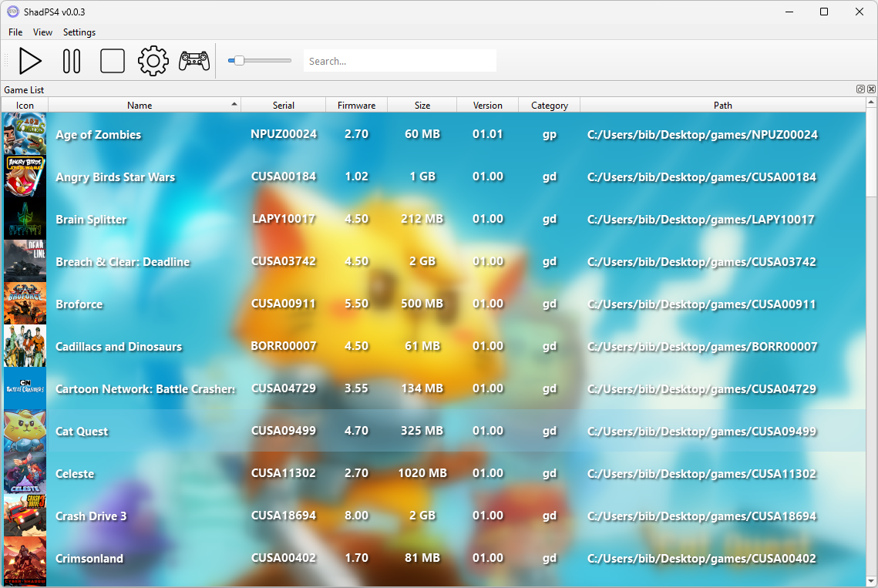Click the name 'Brain Splitter'
Image resolution: width=878 pixels, height=588 pixels.
point(91,220)
